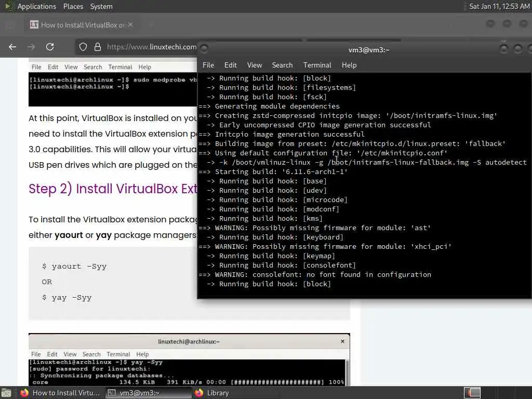Go forward in Firefox browser

(x=31, y=47)
